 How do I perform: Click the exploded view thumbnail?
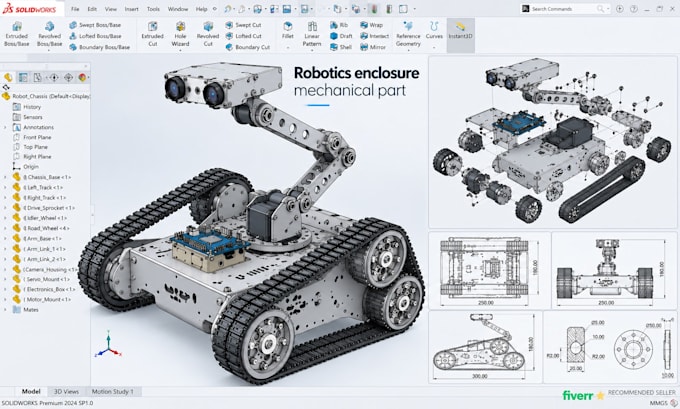click(552, 142)
